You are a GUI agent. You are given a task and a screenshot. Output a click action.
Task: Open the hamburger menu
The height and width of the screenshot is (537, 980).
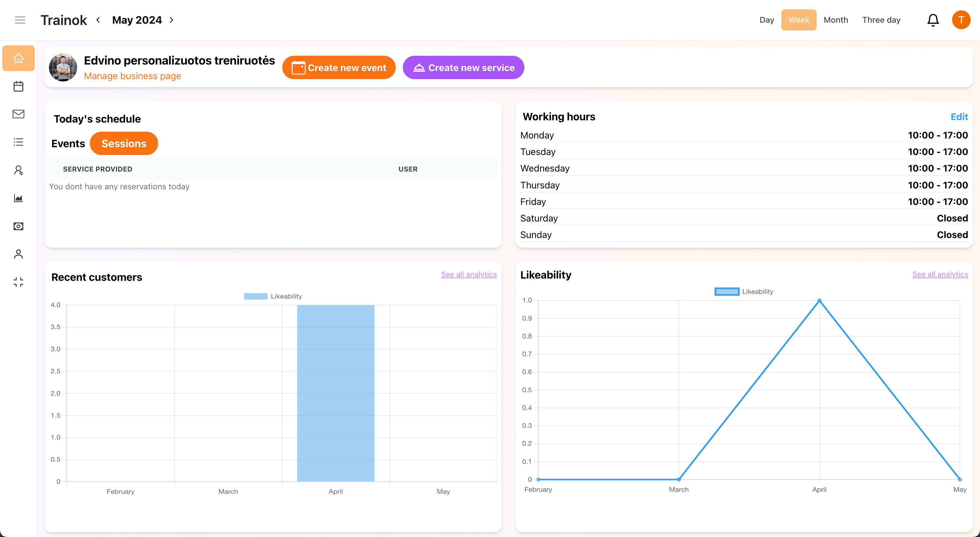pos(20,20)
